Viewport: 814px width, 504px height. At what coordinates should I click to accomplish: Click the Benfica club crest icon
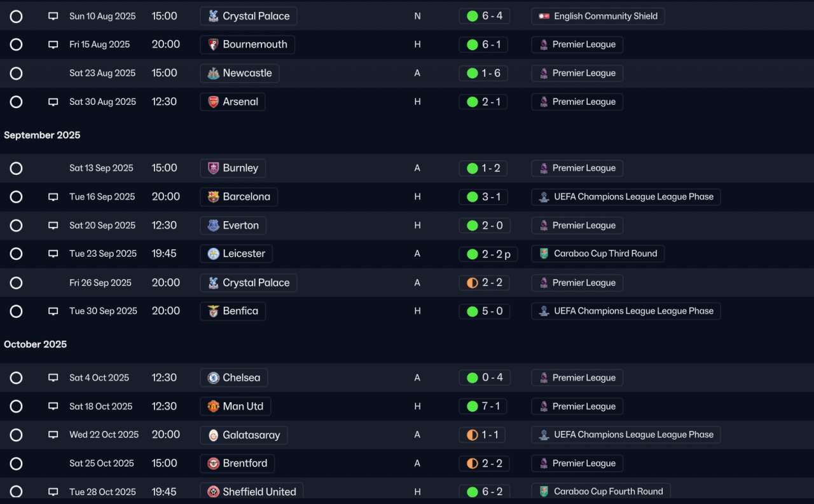click(214, 311)
